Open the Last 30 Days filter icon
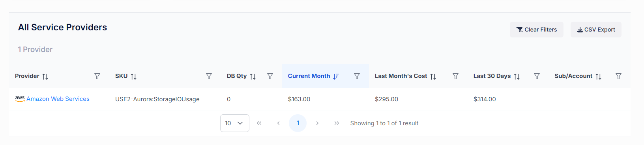The height and width of the screenshot is (145, 644). (537, 76)
